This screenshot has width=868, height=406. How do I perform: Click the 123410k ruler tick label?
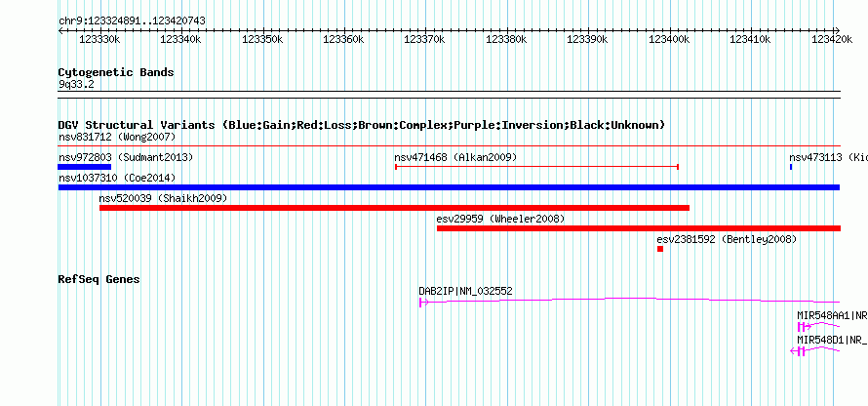(750, 40)
